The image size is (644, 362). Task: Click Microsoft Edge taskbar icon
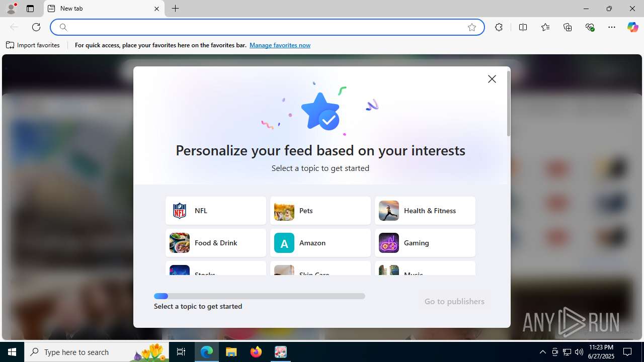(207, 352)
